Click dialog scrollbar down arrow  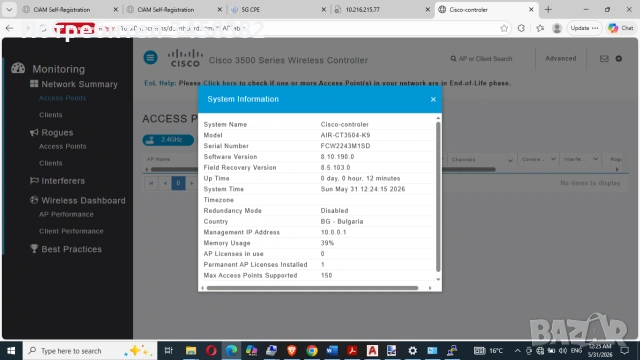click(x=438, y=280)
